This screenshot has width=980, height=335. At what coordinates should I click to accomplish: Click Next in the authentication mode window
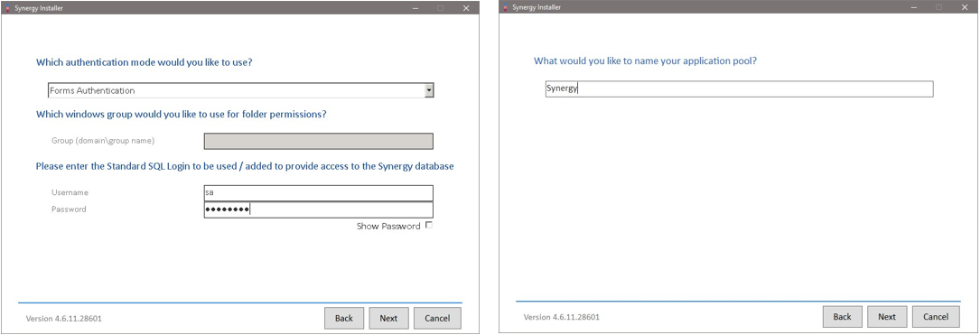click(x=388, y=318)
